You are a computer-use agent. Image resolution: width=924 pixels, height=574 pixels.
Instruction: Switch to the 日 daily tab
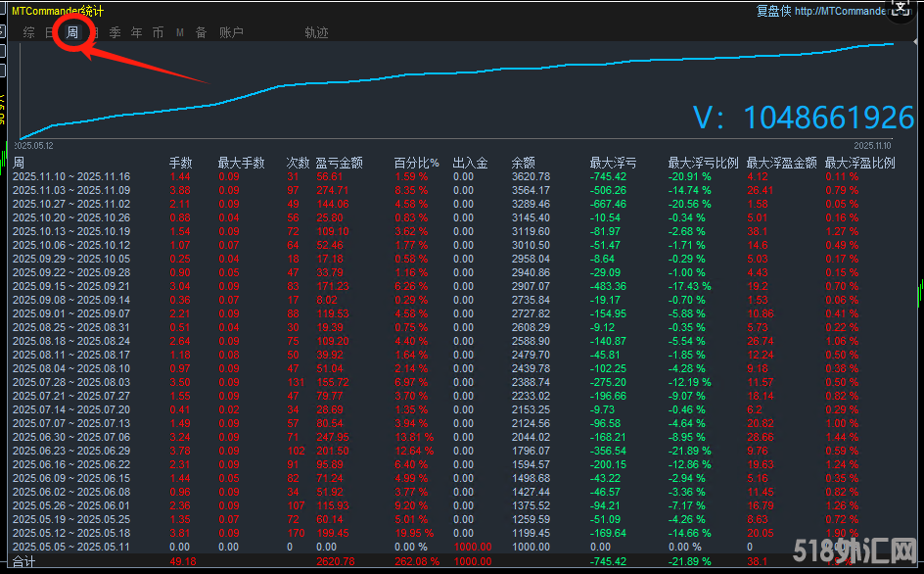(51, 32)
